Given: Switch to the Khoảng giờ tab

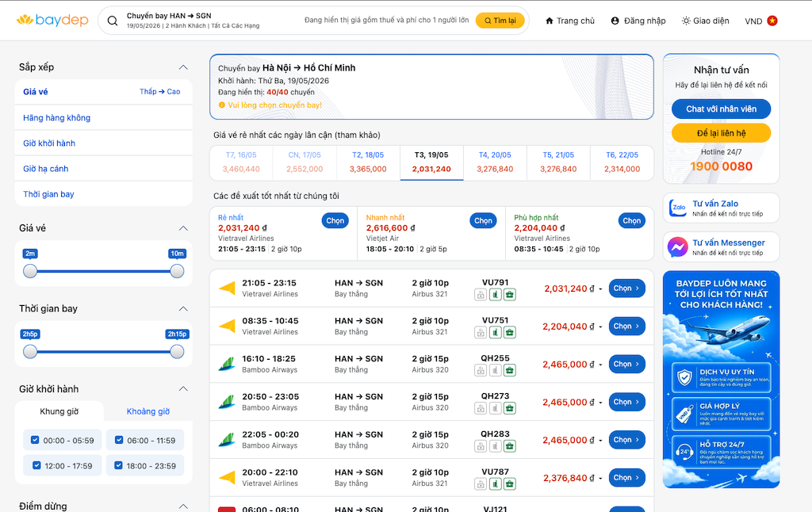Looking at the screenshot, I should (148, 411).
